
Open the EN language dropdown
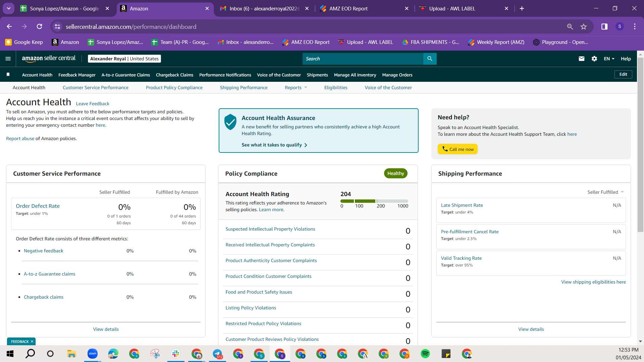tap(609, 59)
